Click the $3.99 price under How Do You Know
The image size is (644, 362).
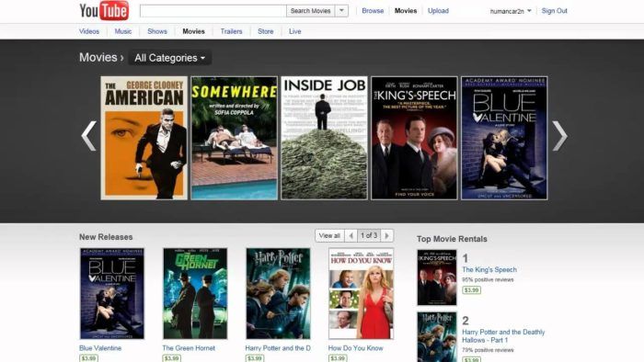click(338, 358)
